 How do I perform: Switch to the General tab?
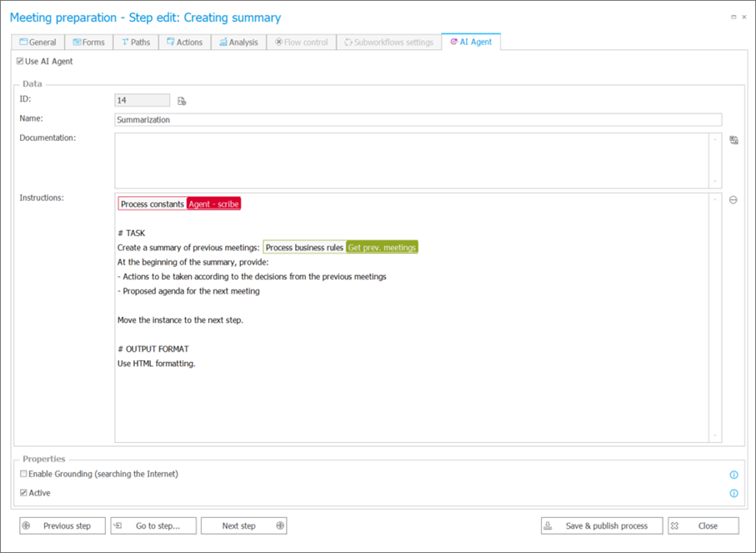coord(38,43)
